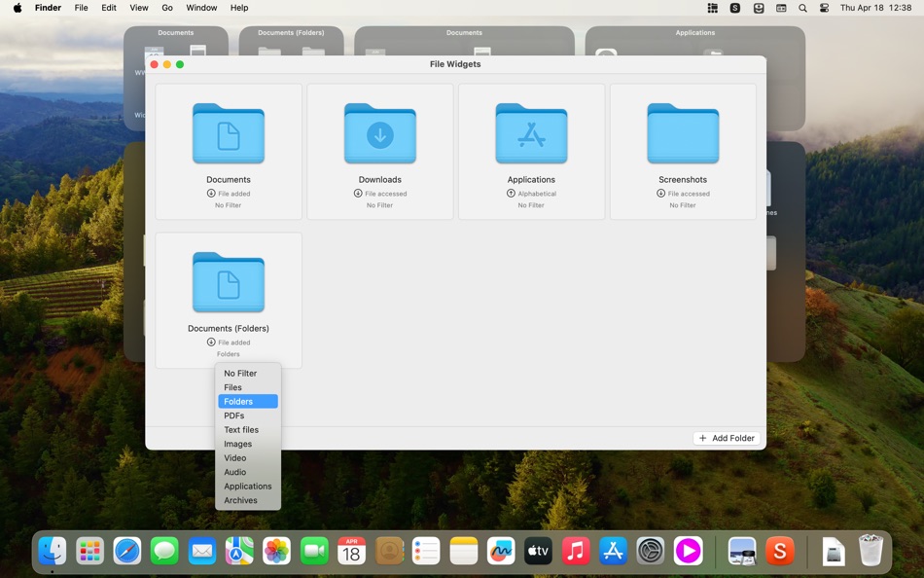Click the Add Folder button
Screen dimensions: 924x578
pyautogui.click(x=726, y=438)
